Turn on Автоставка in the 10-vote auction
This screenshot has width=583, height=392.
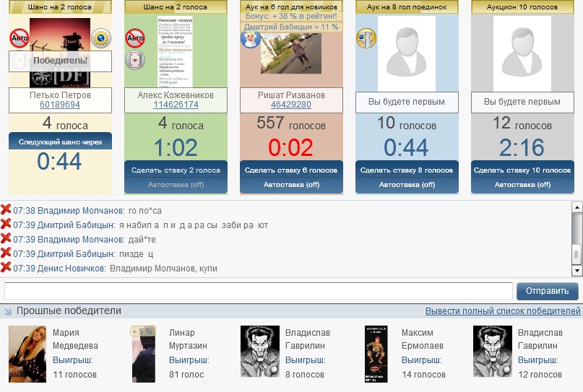tap(522, 185)
